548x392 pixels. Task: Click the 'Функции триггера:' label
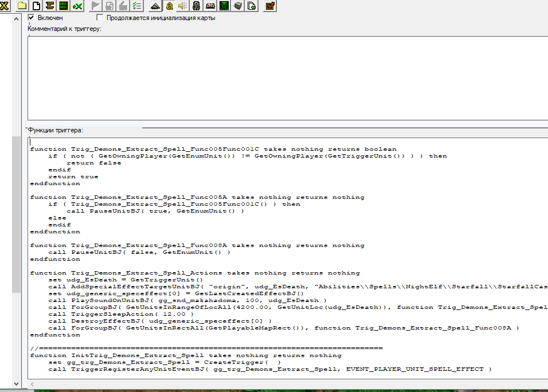(x=56, y=130)
